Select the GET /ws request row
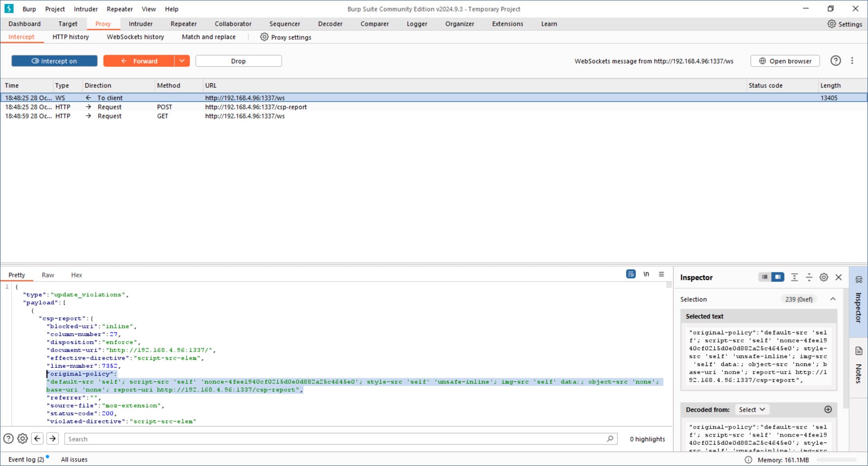 point(434,116)
